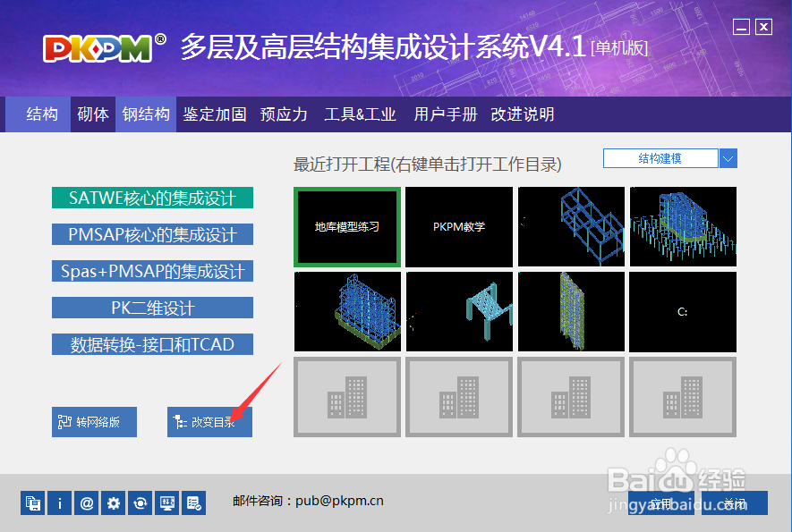The width and height of the screenshot is (792, 532).
Task: Switch to the 预应力 tab
Action: tap(284, 114)
